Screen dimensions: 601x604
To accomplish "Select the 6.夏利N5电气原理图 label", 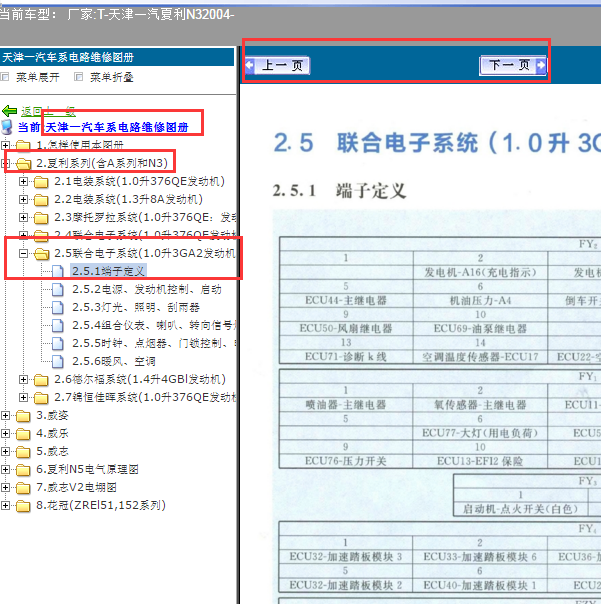I will 87,469.
